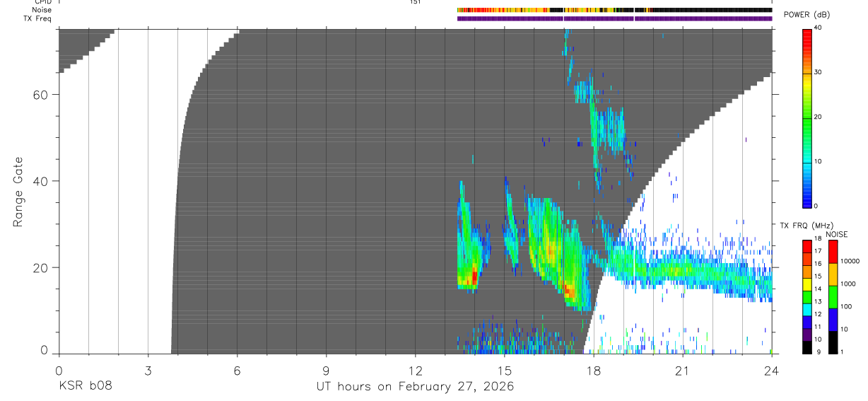Click the x-axis tick label '18'
Viewport: 868px width, 401px height.
click(593, 370)
